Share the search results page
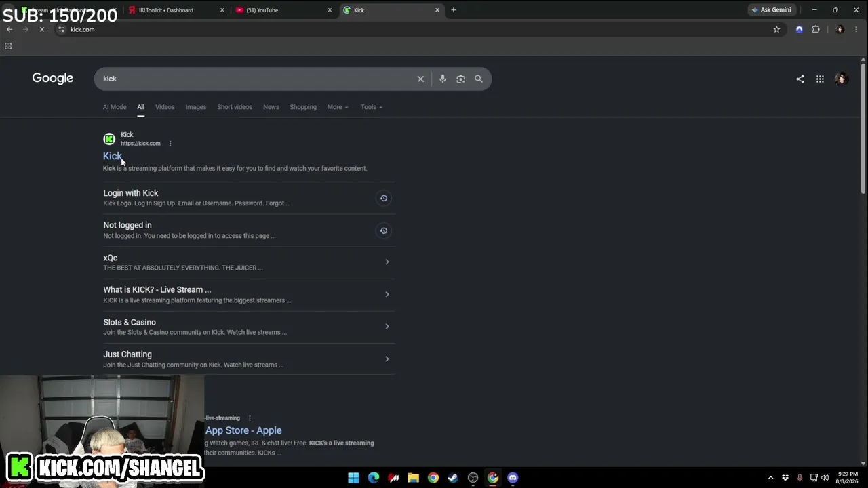 [800, 79]
